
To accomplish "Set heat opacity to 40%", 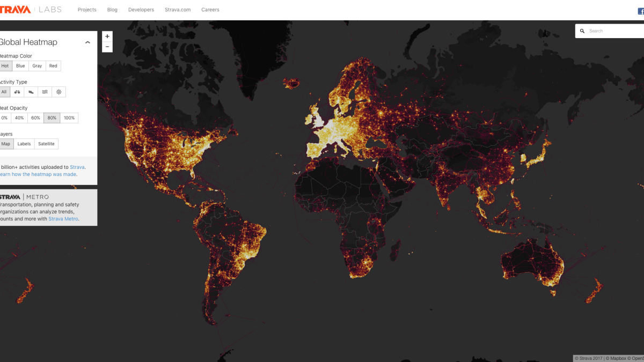I will click(19, 118).
